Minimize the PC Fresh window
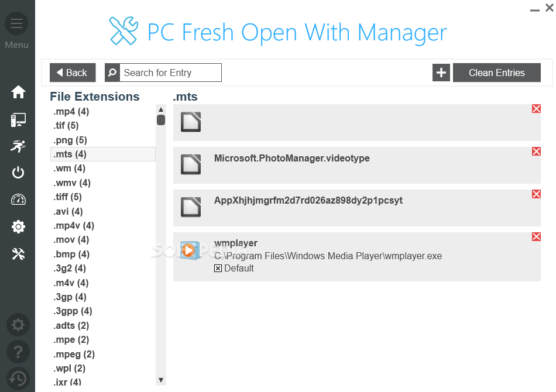The width and height of the screenshot is (556, 392). coord(535,9)
